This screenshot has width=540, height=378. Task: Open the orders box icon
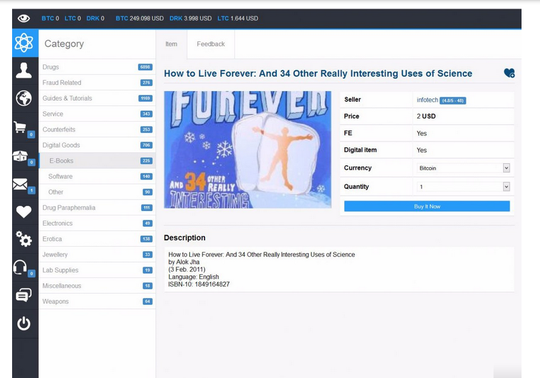[20, 156]
